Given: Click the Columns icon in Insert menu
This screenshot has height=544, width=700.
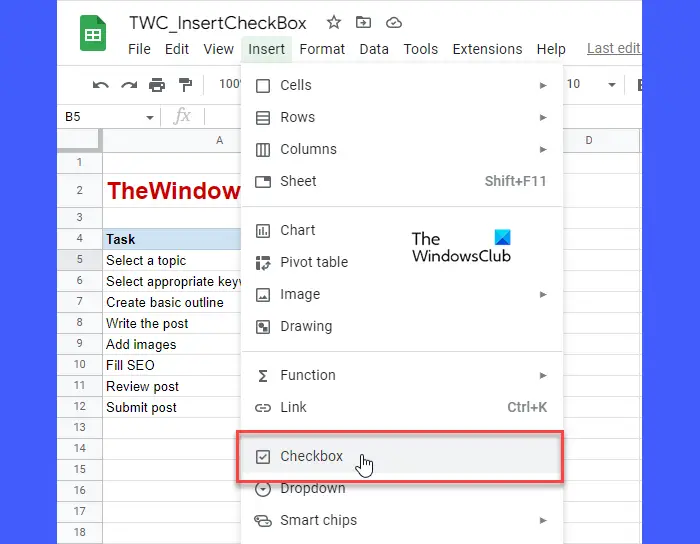Looking at the screenshot, I should (262, 149).
